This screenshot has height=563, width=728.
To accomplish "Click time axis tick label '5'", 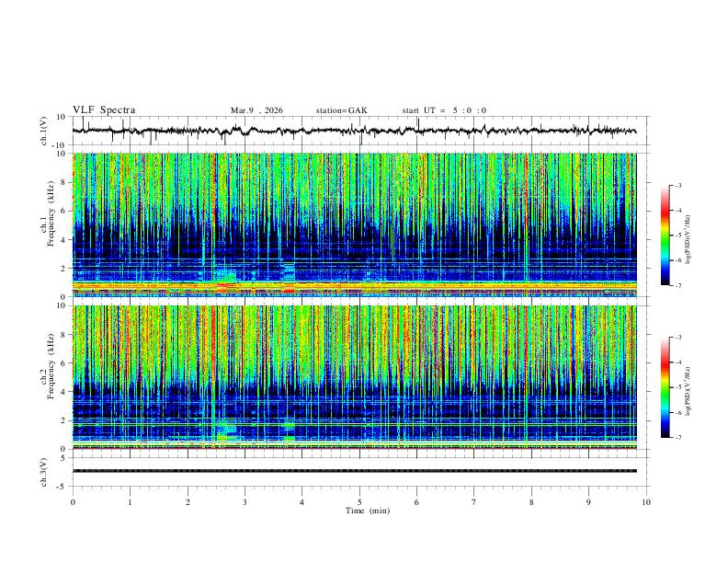I will [x=359, y=502].
